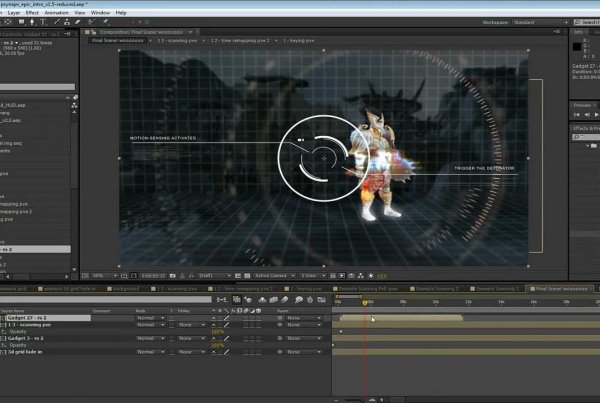Select the Clone Stamp tool
This screenshot has height=403, width=600.
[x=67, y=22]
